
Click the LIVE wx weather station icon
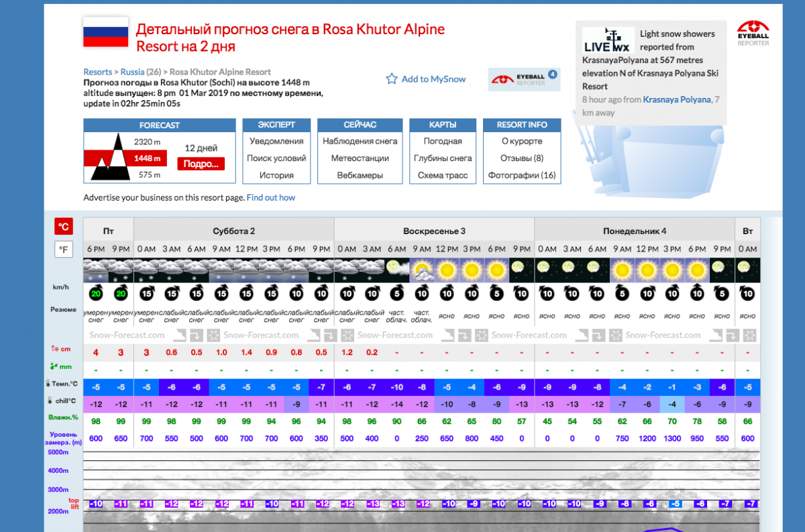click(608, 40)
